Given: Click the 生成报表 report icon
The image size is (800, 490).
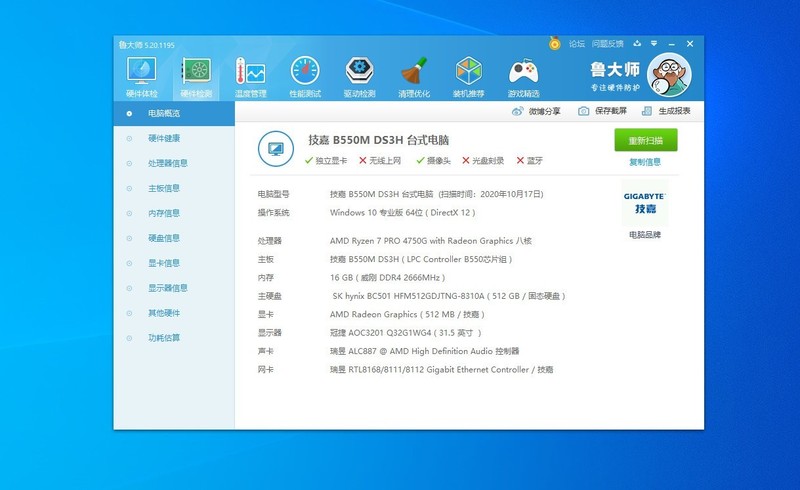Looking at the screenshot, I should coord(647,111).
